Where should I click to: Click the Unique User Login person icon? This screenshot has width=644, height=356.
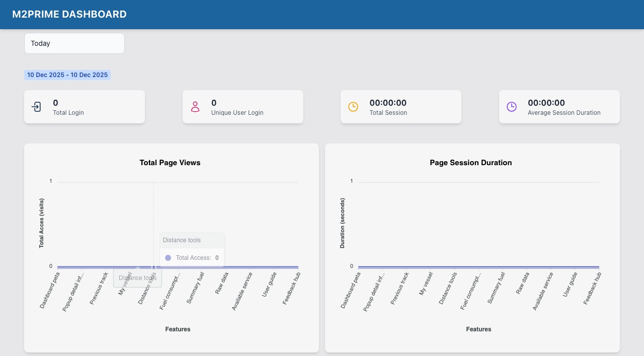(195, 107)
